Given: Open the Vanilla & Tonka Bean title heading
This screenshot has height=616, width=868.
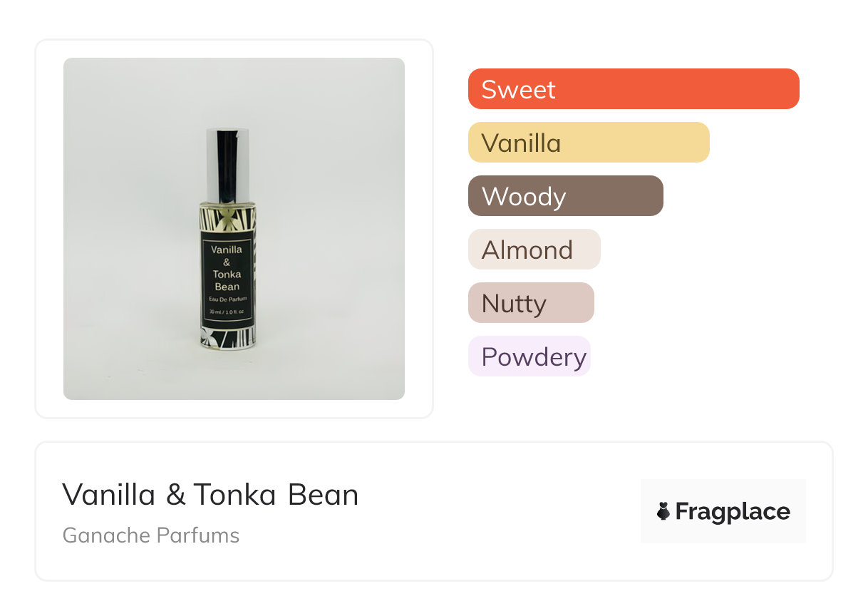Looking at the screenshot, I should (210, 495).
